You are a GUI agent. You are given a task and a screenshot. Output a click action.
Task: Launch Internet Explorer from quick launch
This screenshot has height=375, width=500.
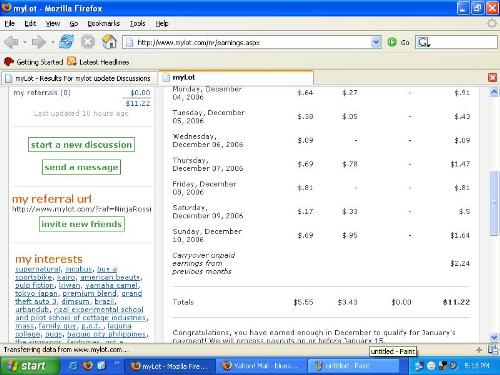73,366
